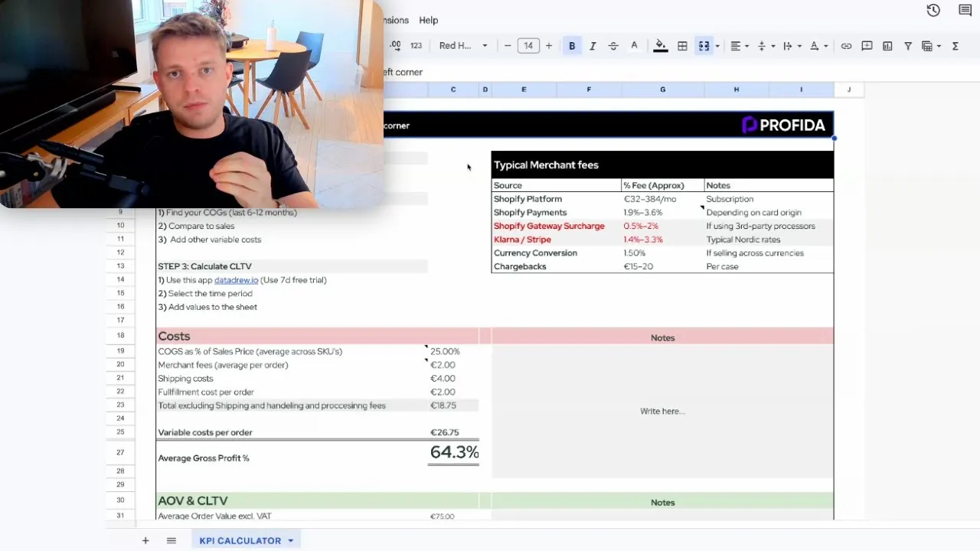Open the Help menu
This screenshot has width=980, height=551.
click(x=429, y=20)
